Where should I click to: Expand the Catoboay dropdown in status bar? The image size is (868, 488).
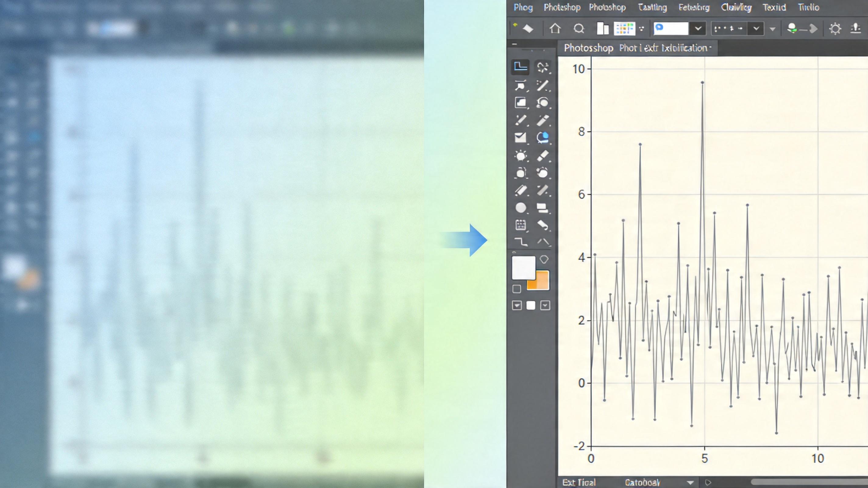click(x=690, y=483)
